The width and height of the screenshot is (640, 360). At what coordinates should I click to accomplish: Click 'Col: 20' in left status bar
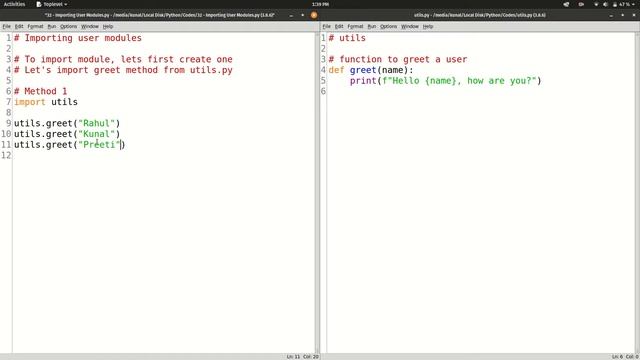[311, 357]
